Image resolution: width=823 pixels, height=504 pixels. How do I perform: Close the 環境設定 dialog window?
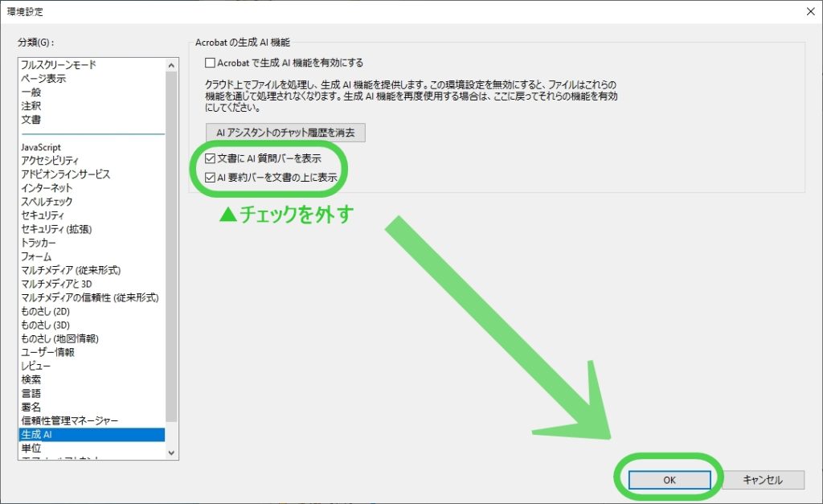(807, 11)
